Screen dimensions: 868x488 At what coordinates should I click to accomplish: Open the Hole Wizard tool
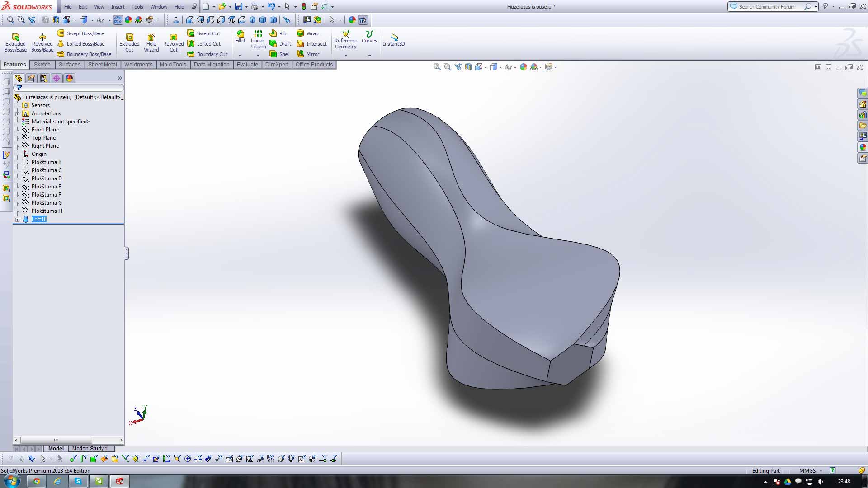click(151, 42)
